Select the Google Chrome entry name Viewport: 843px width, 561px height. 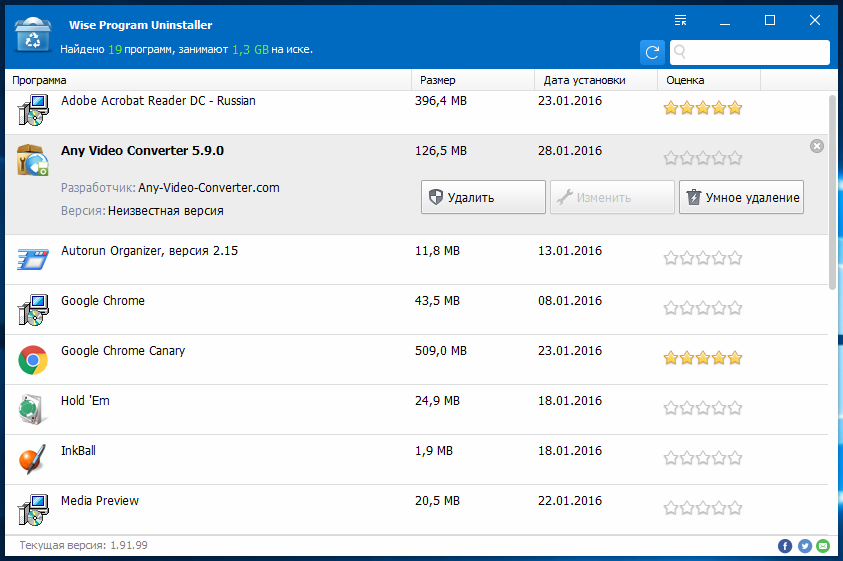(x=103, y=301)
